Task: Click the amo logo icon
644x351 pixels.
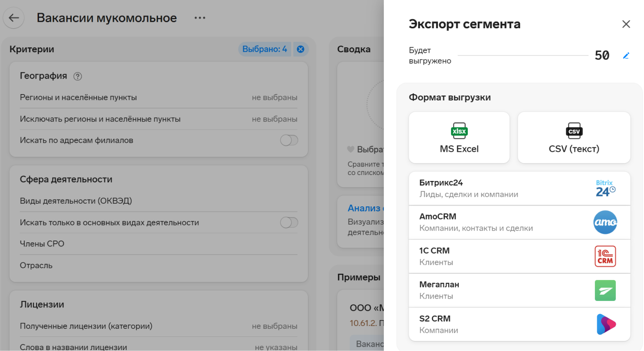Action: 605,222
